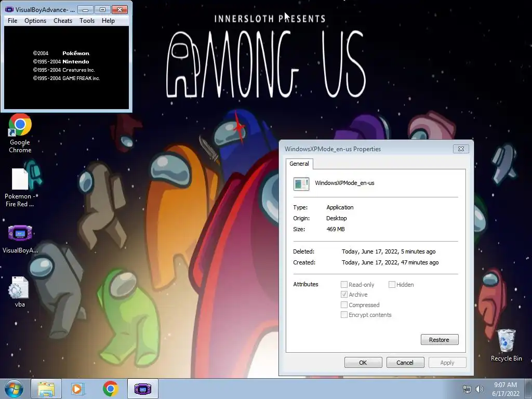Select the vba config file icon

pyautogui.click(x=20, y=292)
